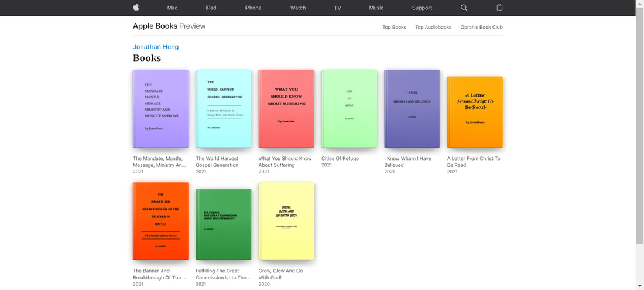Click title text 'Grow, Glow And Go With God!'
644x290 pixels.
coord(280,274)
